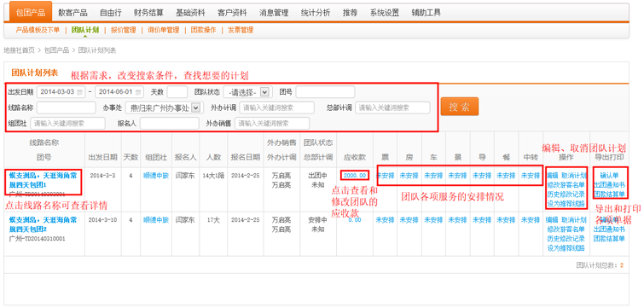Open 团款结算单 in second row
The height and width of the screenshot is (308, 644).
click(610, 239)
